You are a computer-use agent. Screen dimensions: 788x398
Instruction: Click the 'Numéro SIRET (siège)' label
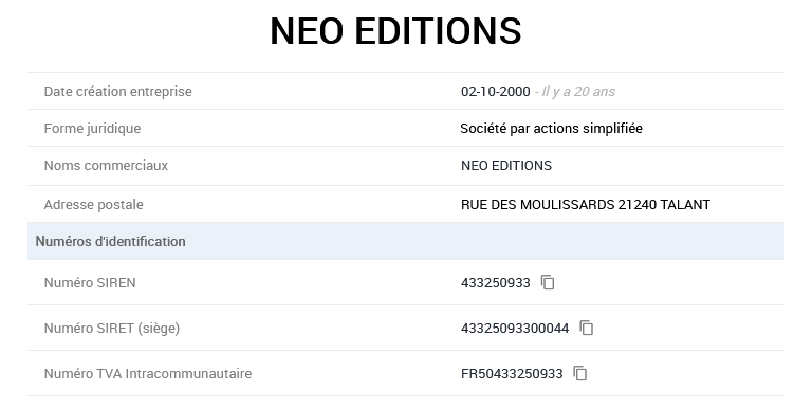point(112,328)
